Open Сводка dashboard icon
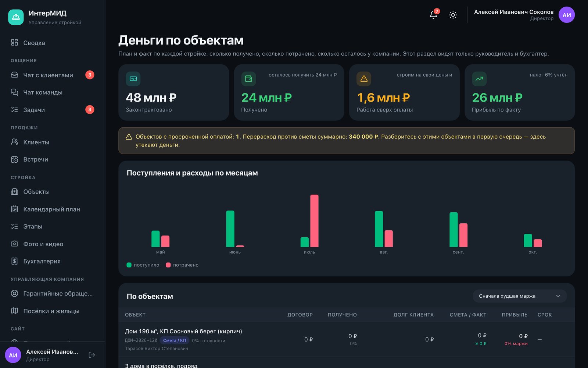588x368 pixels. coord(14,42)
